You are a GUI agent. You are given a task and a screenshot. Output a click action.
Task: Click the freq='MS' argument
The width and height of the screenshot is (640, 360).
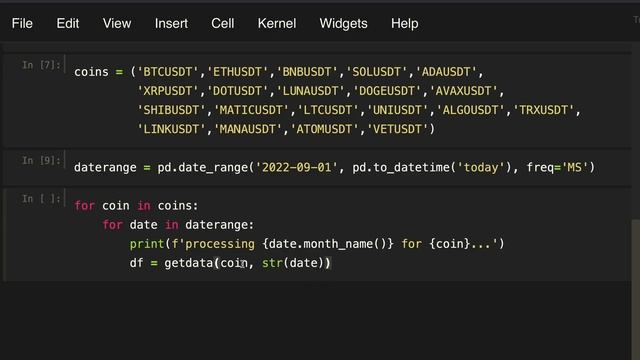coord(557,167)
